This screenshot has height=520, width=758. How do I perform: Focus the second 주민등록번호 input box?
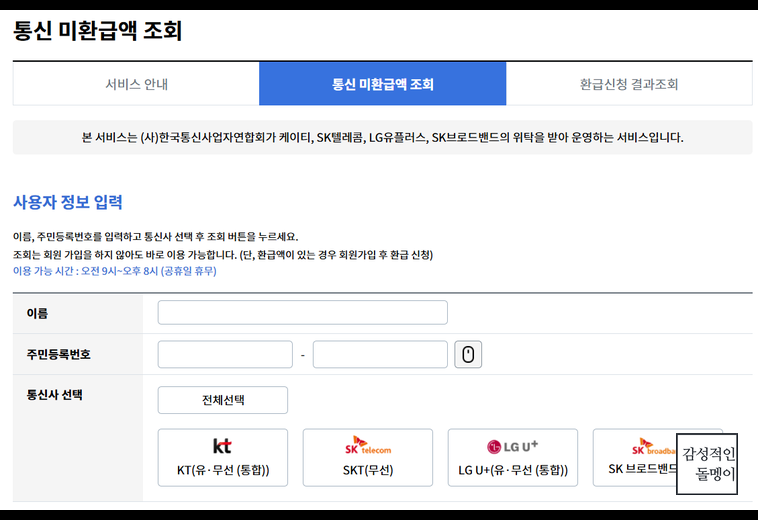tap(380, 354)
